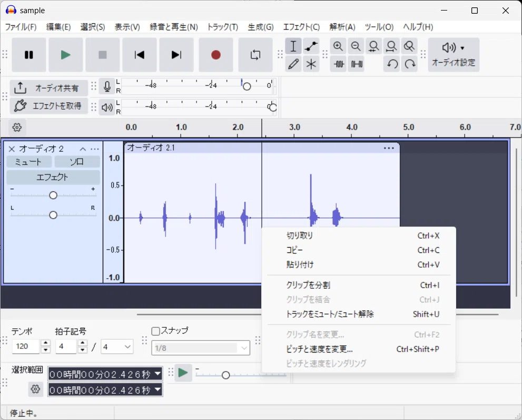Screen dimensions: 522x420
Task: Open selection end time format dropdown
Action: (x=158, y=389)
